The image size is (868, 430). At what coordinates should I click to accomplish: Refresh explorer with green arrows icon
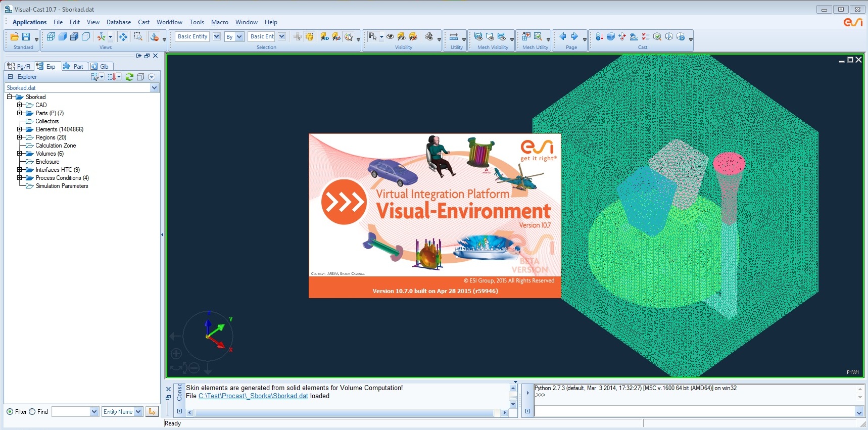[x=129, y=77]
